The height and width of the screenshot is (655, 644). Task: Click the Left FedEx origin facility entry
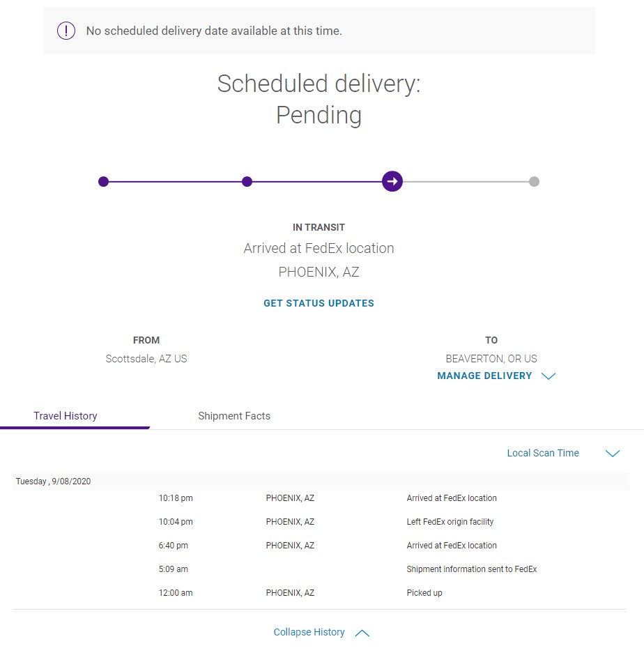point(450,522)
